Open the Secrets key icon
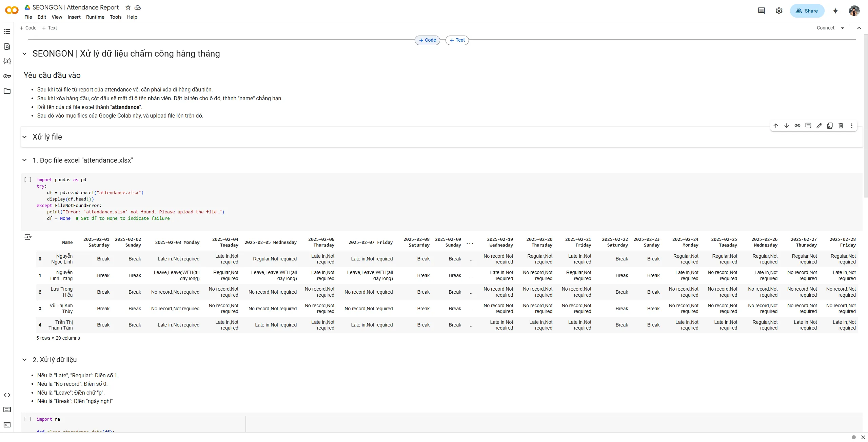The width and height of the screenshot is (868, 442). coord(7,76)
